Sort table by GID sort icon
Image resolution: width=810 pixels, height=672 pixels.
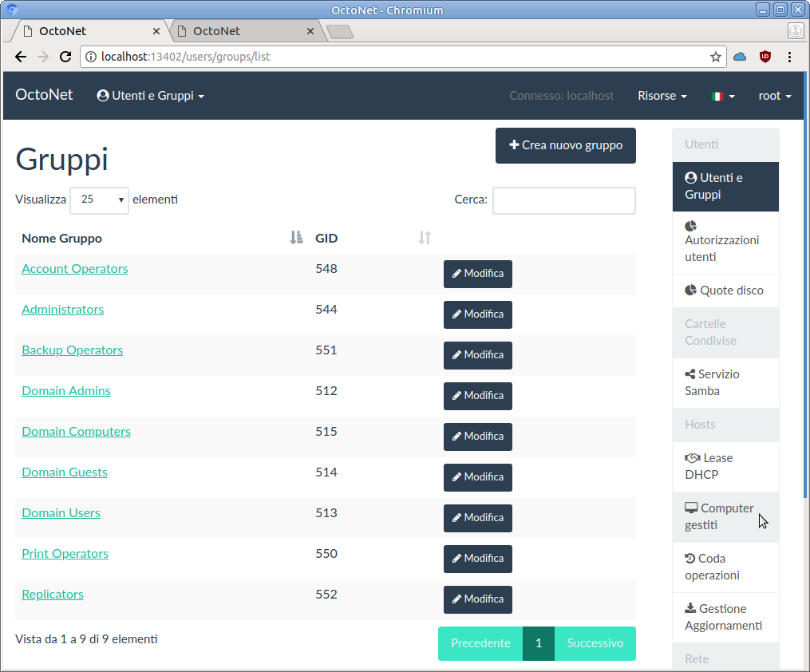tap(425, 238)
